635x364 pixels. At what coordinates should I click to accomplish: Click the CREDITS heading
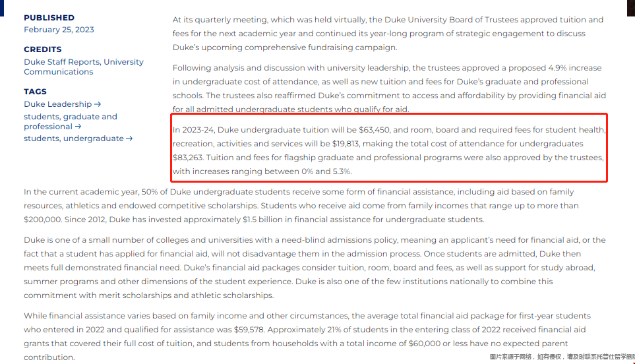43,49
